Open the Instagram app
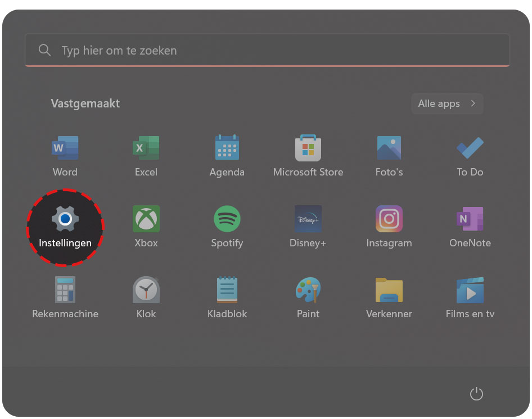Image resolution: width=532 pixels, height=419 pixels. (389, 219)
